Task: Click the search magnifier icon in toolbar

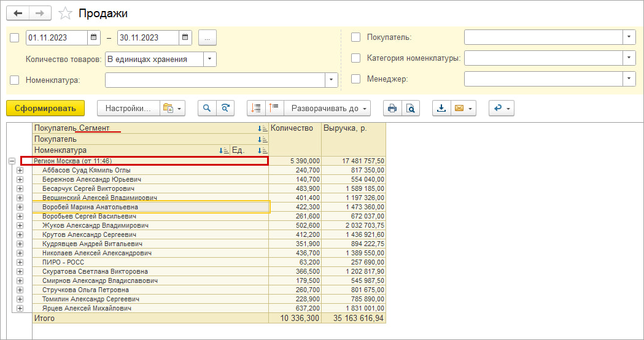Action: (208, 109)
